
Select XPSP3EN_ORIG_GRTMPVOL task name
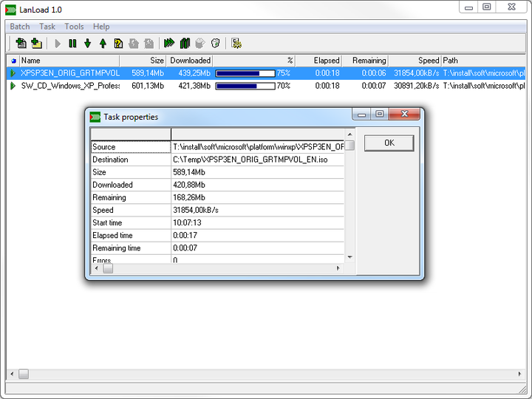(70, 73)
